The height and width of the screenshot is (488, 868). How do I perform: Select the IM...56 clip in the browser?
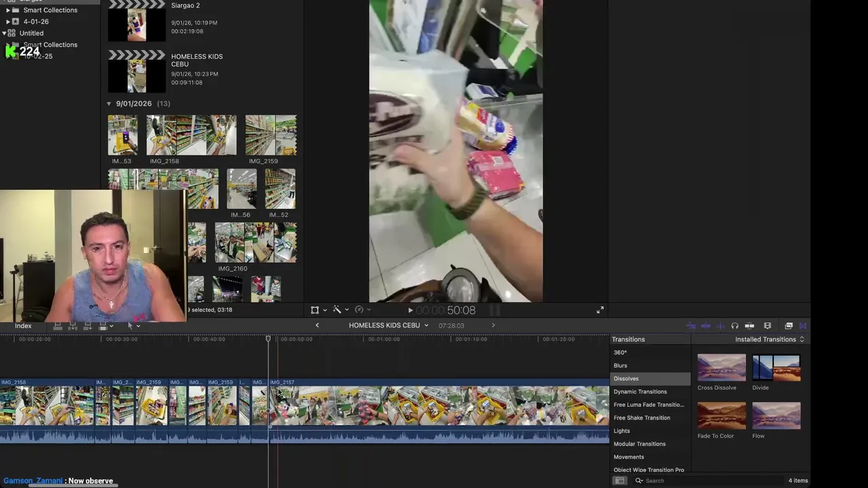[241, 188]
